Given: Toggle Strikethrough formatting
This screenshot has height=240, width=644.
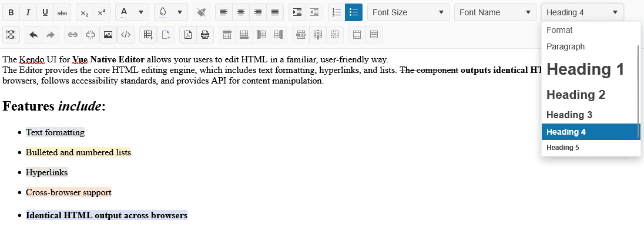Looking at the screenshot, I should click(x=62, y=12).
